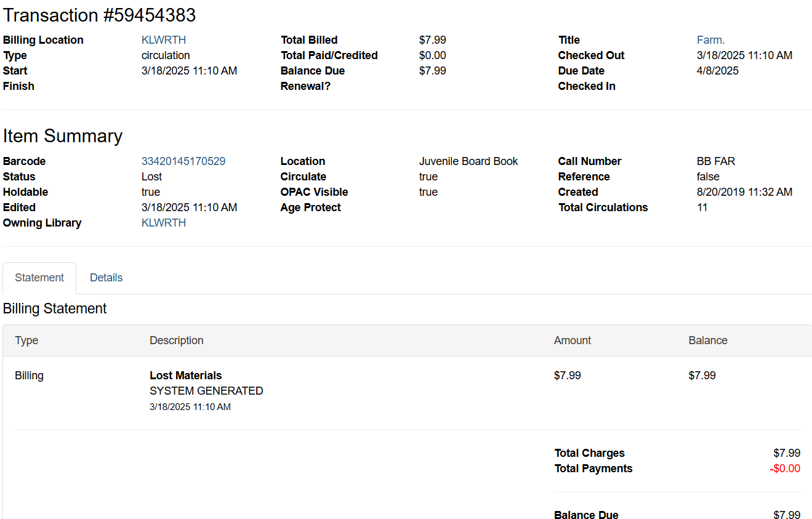Screen dimensions: 812x519
Task: Click the red Total Payments amount
Action: click(784, 469)
